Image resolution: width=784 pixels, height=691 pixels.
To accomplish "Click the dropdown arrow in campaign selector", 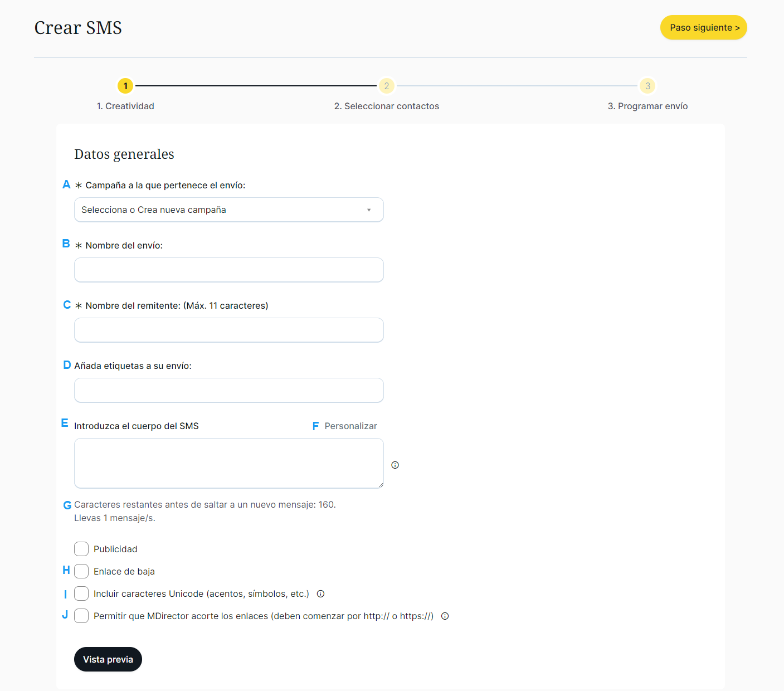I will click(369, 210).
